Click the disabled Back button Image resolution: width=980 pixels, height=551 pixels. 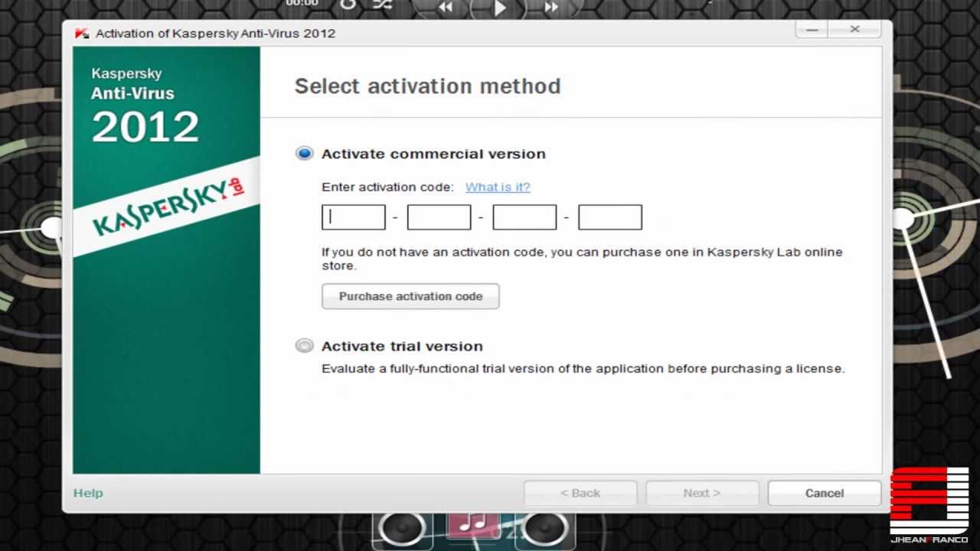coord(580,493)
